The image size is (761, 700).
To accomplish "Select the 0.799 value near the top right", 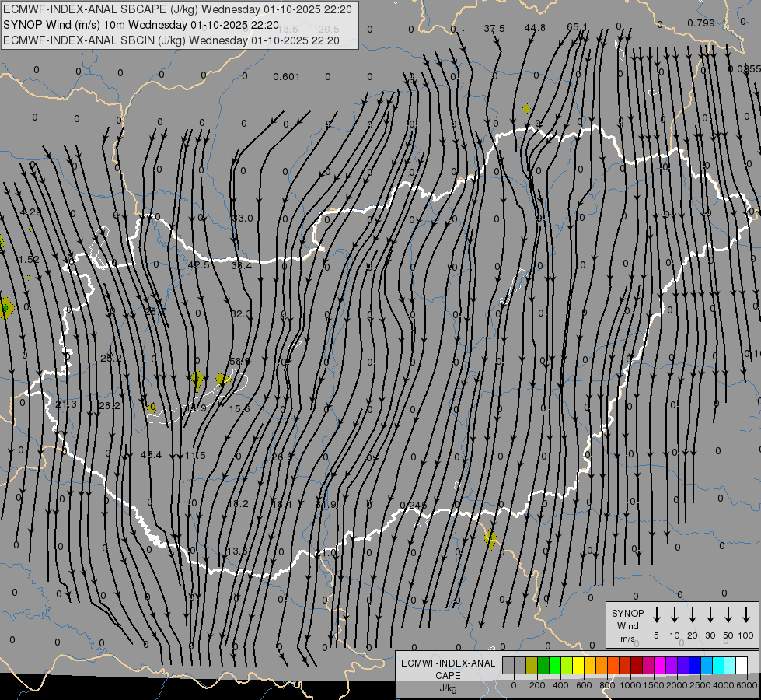I will coord(700,23).
